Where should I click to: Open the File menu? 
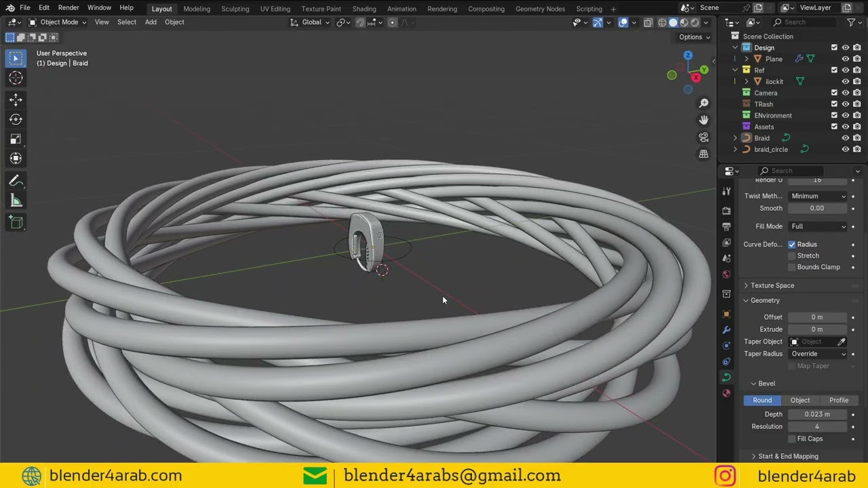(x=24, y=8)
